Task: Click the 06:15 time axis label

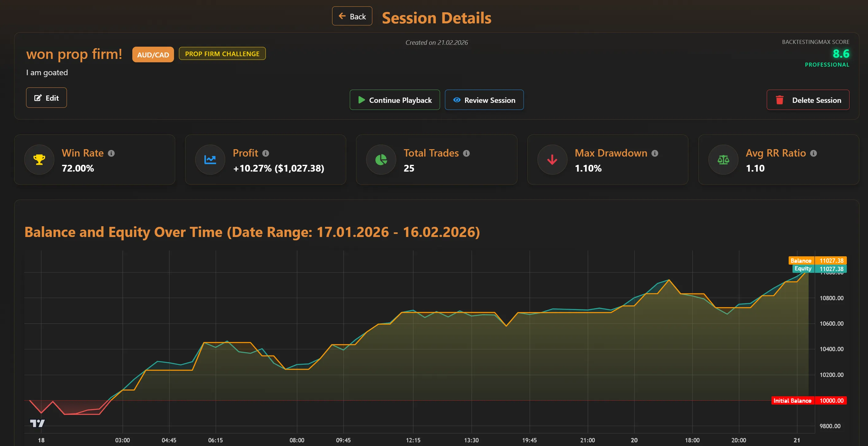Action: [216, 440]
